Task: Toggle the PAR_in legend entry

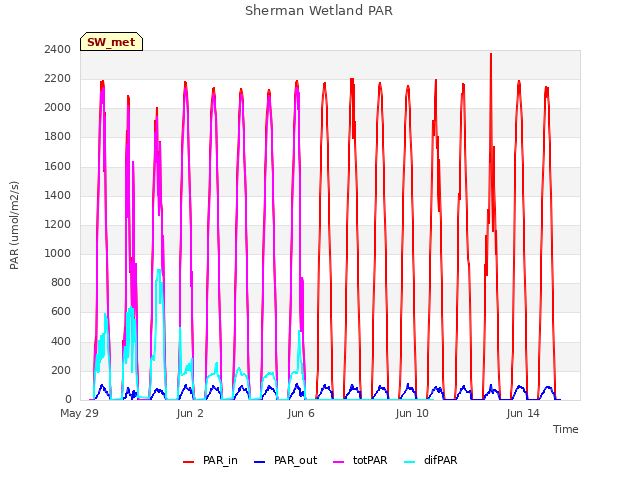Action: pos(210,460)
